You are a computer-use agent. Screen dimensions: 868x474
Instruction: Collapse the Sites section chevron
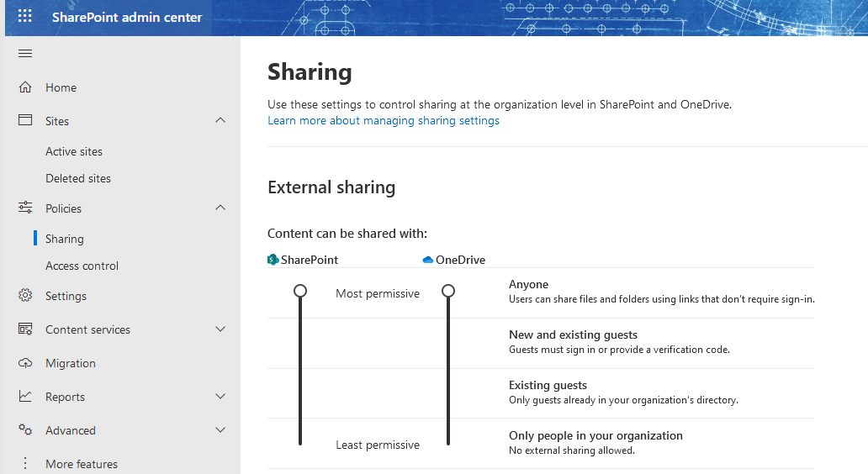coord(220,120)
